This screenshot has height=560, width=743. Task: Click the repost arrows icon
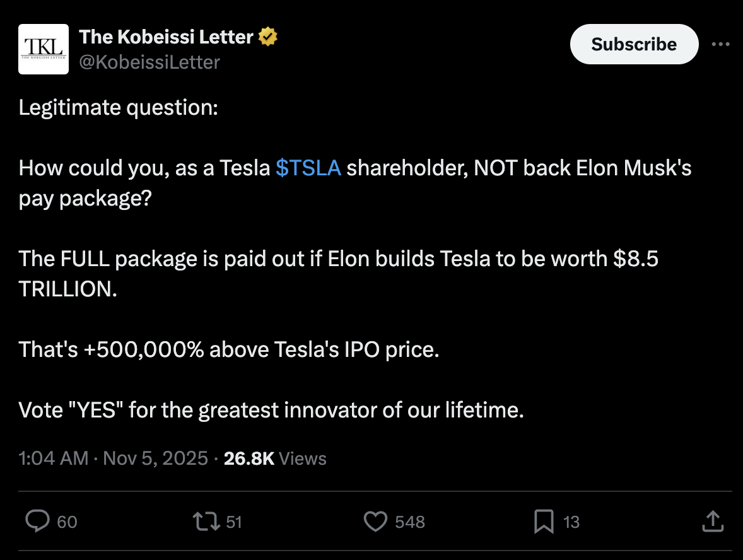tap(208, 522)
